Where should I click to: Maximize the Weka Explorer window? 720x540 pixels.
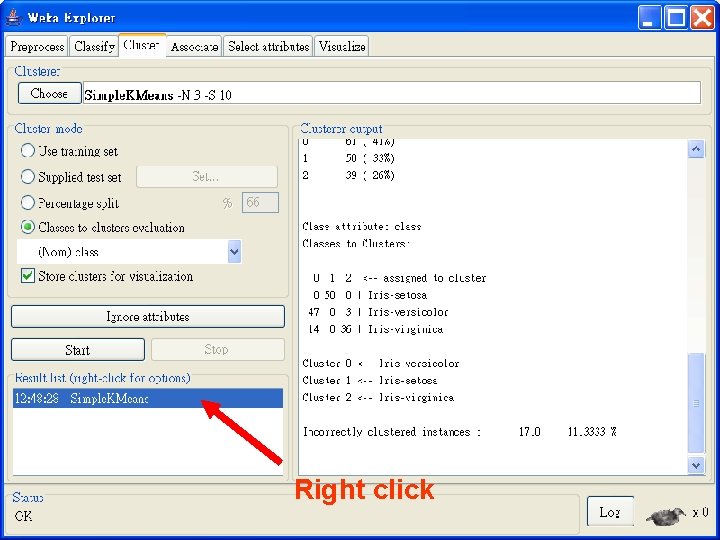point(676,17)
